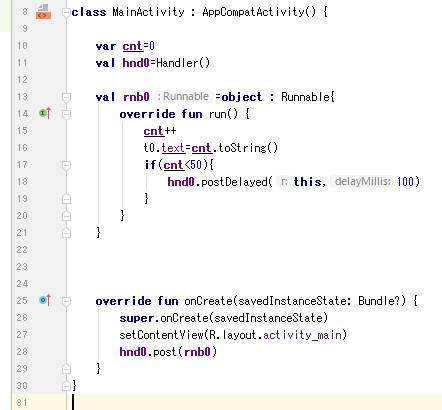The height and width of the screenshot is (410, 442).
Task: Click the value '0' on line 10
Action: tap(152, 46)
